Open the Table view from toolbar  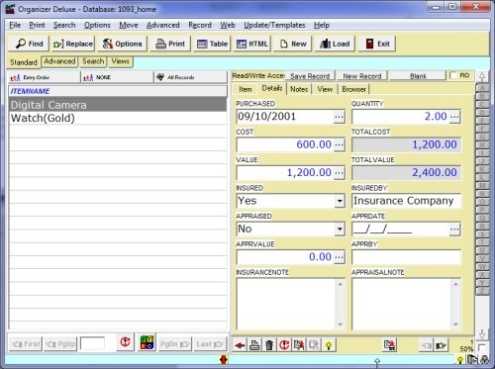click(212, 44)
